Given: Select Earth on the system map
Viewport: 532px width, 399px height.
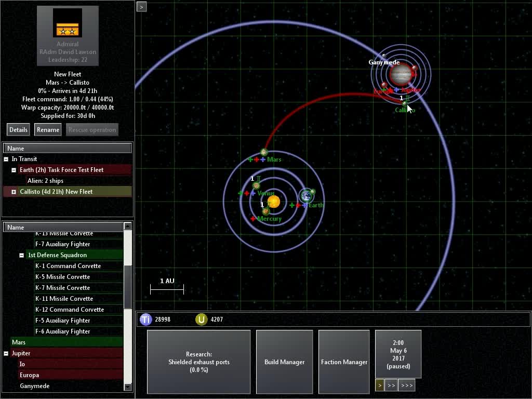Looking at the screenshot, I should tap(306, 196).
